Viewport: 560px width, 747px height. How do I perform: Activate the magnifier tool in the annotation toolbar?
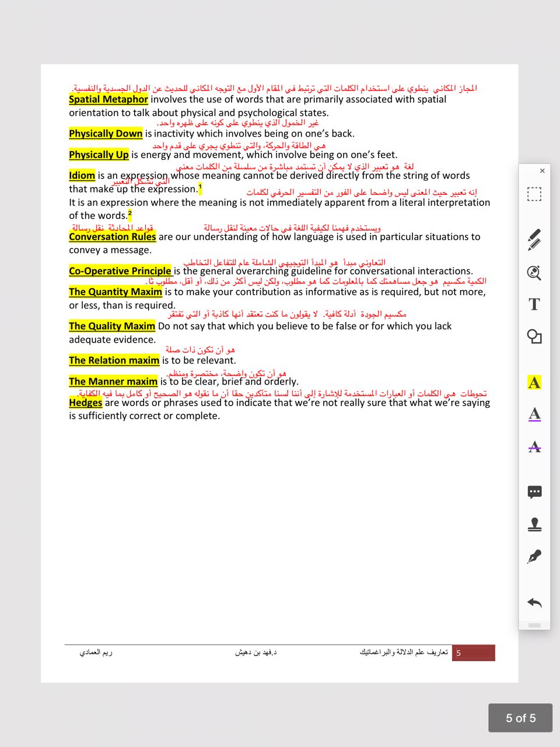click(534, 273)
